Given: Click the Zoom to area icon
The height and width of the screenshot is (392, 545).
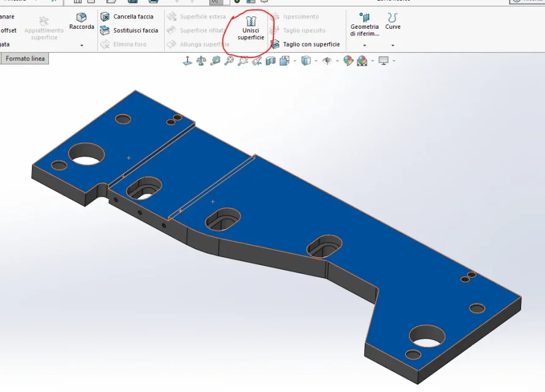Looking at the screenshot, I should 243,61.
